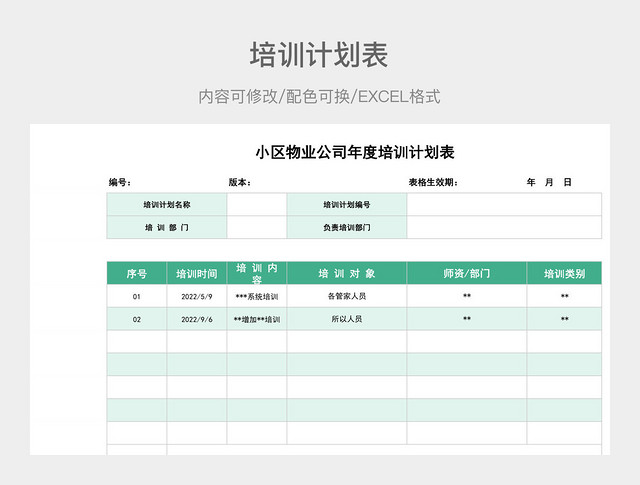640x485 pixels.
Task: Click the '各管家人员' cell
Action: pyautogui.click(x=347, y=296)
